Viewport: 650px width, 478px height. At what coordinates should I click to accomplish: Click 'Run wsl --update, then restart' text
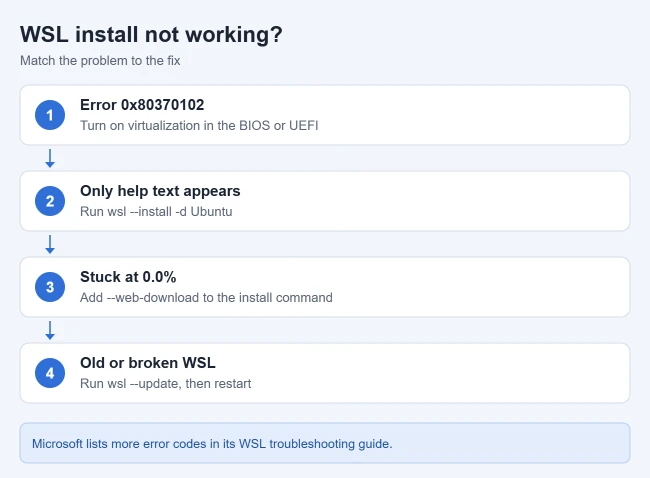click(x=165, y=383)
